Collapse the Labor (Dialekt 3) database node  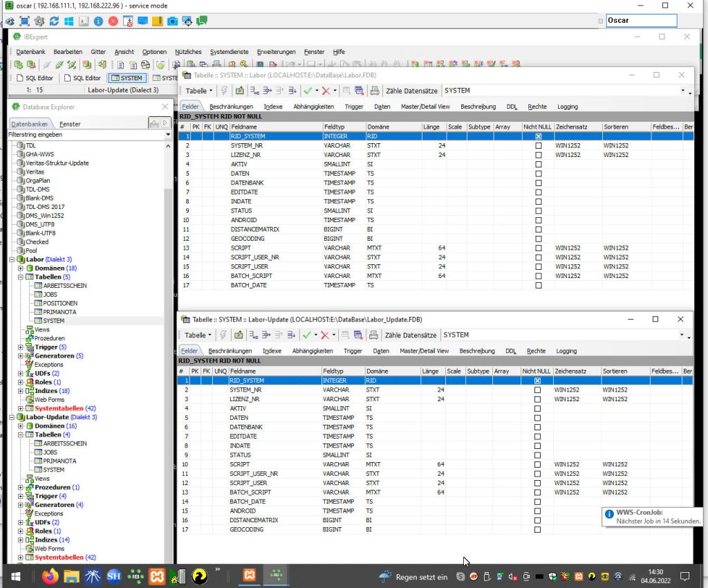pos(12,259)
